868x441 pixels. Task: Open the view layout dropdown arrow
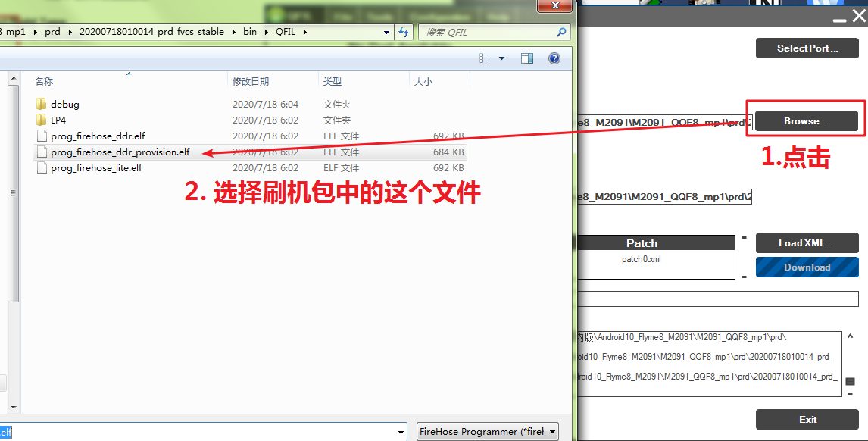click(x=508, y=58)
